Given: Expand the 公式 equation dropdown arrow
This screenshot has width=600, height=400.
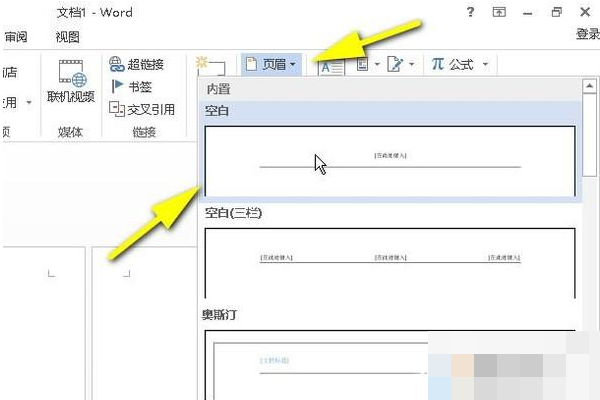Looking at the screenshot, I should [x=485, y=64].
